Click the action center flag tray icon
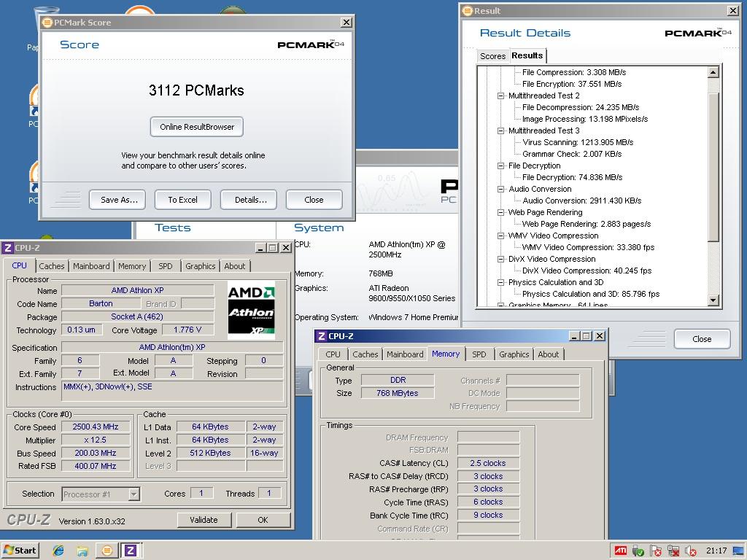Image resolution: width=747 pixels, height=560 pixels. click(656, 551)
